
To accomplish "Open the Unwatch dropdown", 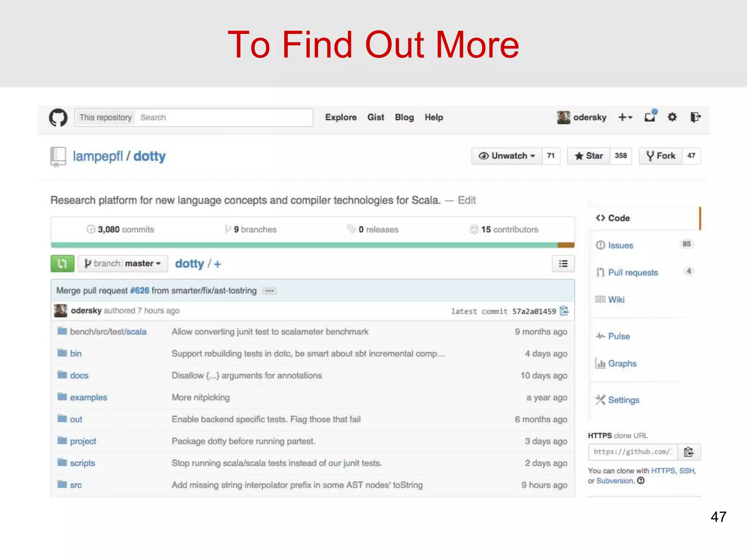I will point(507,156).
